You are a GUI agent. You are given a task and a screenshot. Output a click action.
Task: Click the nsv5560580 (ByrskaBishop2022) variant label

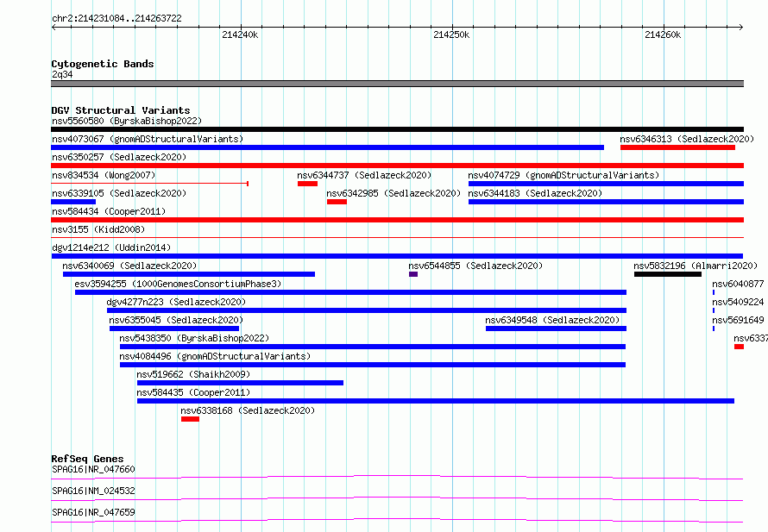click(127, 121)
